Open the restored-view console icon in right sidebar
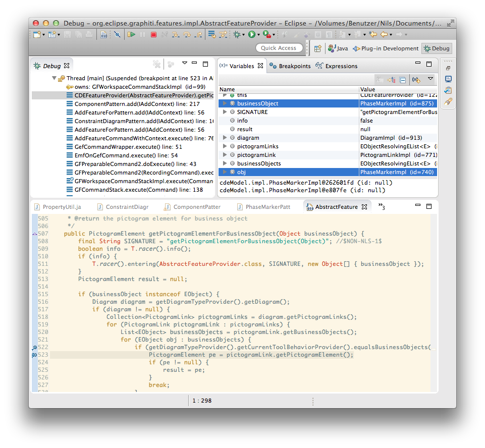This screenshot has width=485, height=448. [x=448, y=79]
